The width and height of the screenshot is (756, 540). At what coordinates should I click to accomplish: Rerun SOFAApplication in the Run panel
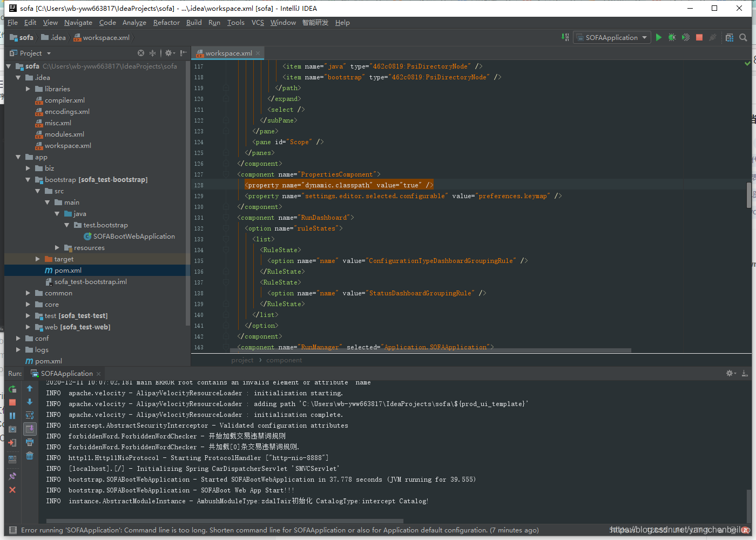tap(12, 389)
